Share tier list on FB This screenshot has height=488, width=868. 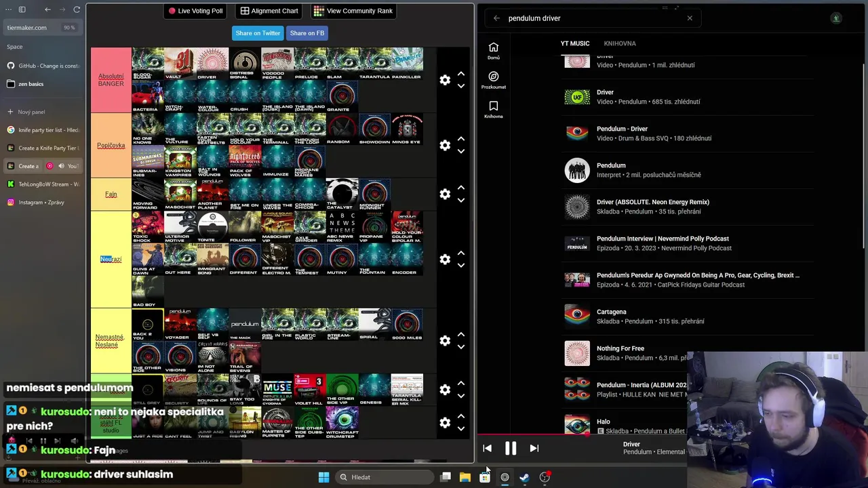coord(307,33)
